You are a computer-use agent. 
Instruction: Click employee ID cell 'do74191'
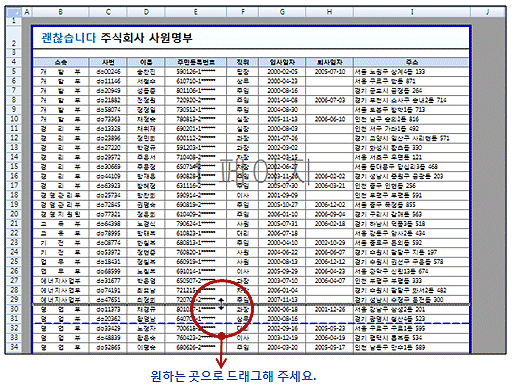pos(108,290)
